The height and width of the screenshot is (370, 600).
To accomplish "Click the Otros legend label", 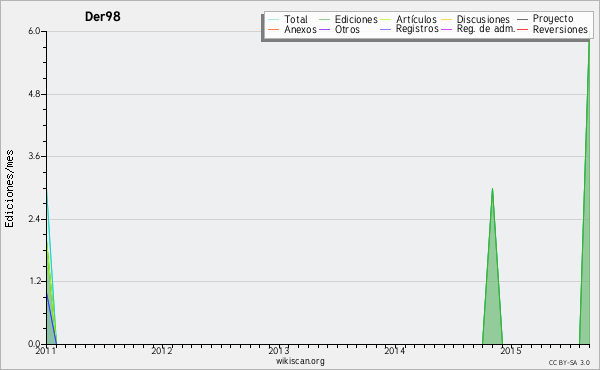I will [347, 29].
